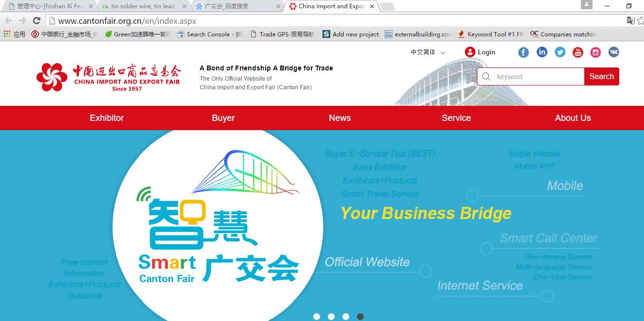Click 'Free Internet Information' banner text

pyautogui.click(x=85, y=268)
